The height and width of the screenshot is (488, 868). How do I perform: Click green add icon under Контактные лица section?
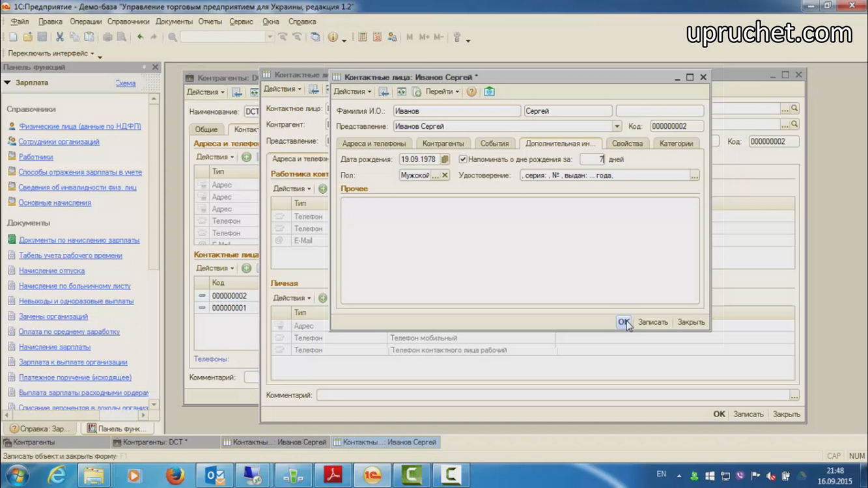point(246,268)
